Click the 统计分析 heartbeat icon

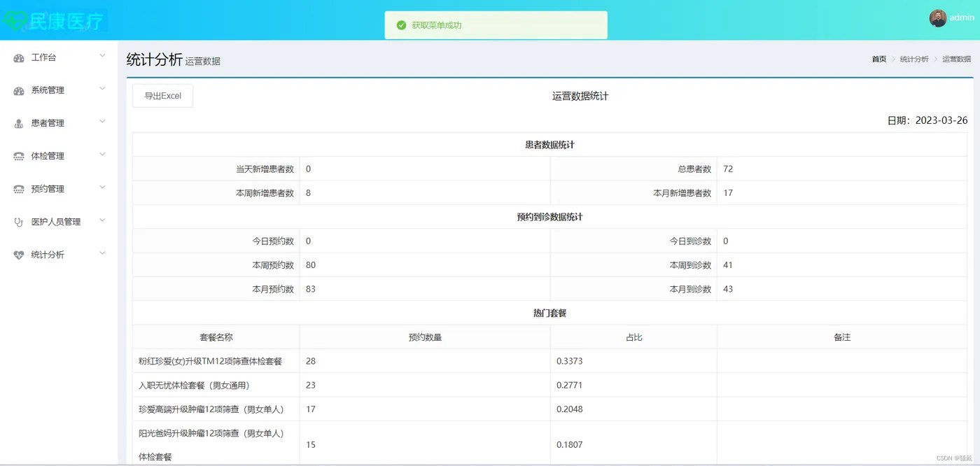(x=19, y=255)
